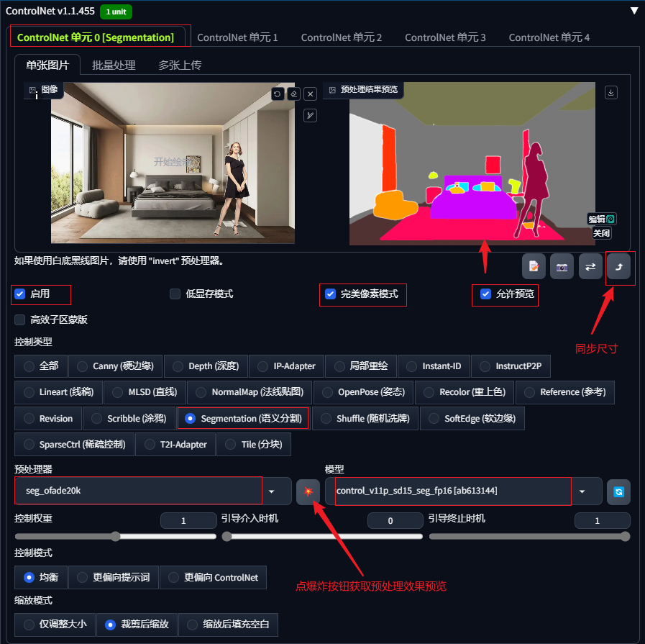This screenshot has width=645, height=644.
Task: Click the 引导终止时机 value input field
Action: click(x=603, y=520)
